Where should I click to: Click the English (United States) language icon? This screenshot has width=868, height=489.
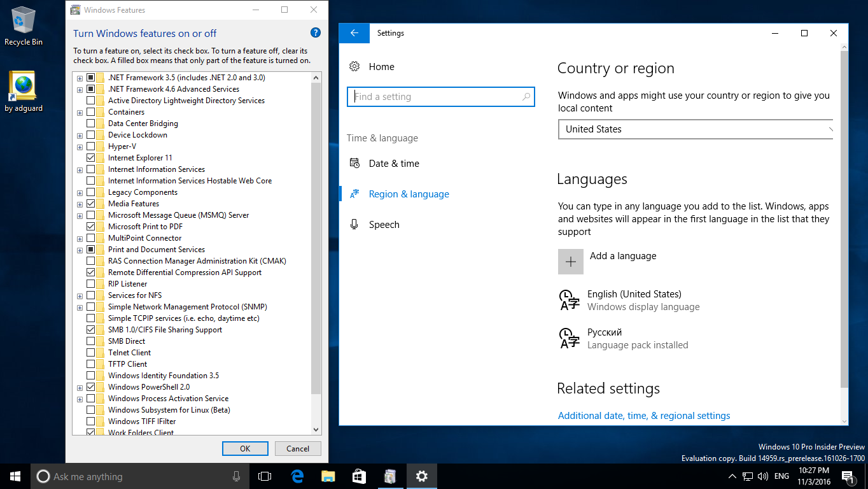click(x=569, y=300)
